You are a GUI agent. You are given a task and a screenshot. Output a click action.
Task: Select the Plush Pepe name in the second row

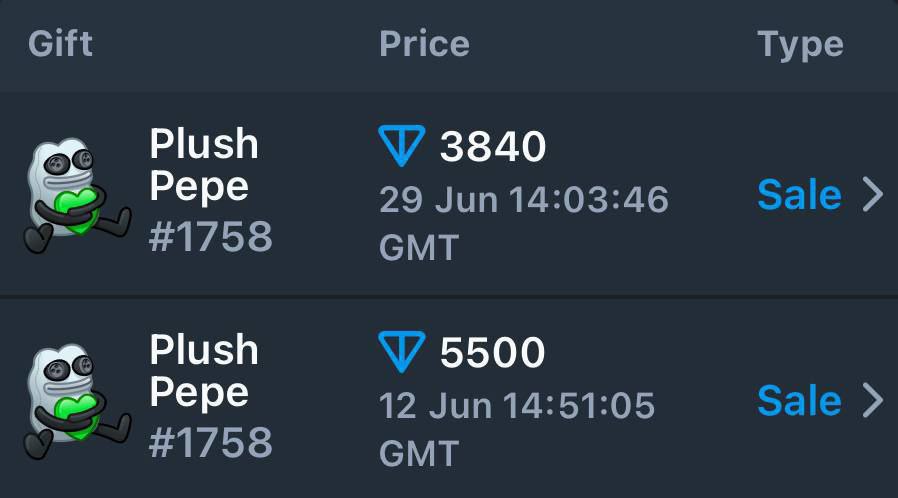204,371
